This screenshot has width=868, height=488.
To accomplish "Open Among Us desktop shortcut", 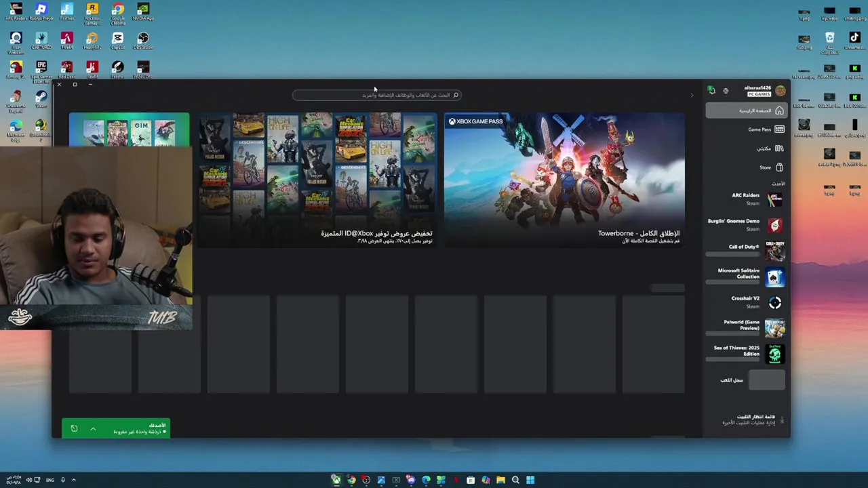I will tap(16, 70).
